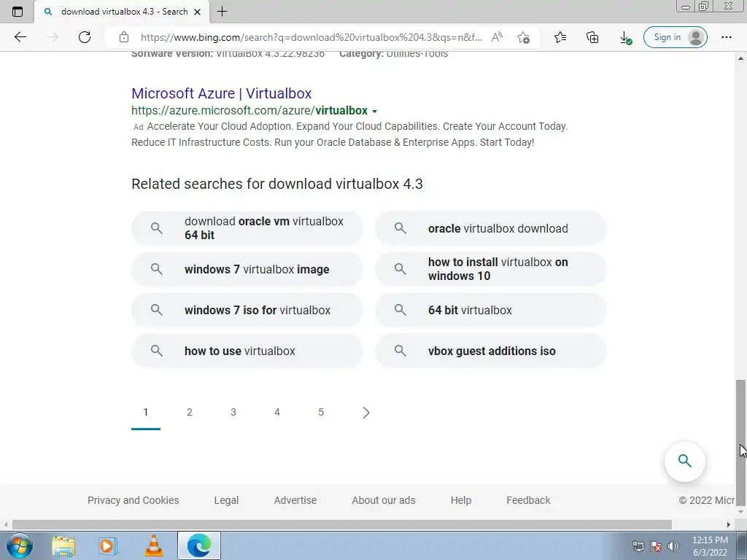Expand the azure.microsoft.com URL dropdown arrow
The width and height of the screenshot is (747, 560).
point(374,111)
